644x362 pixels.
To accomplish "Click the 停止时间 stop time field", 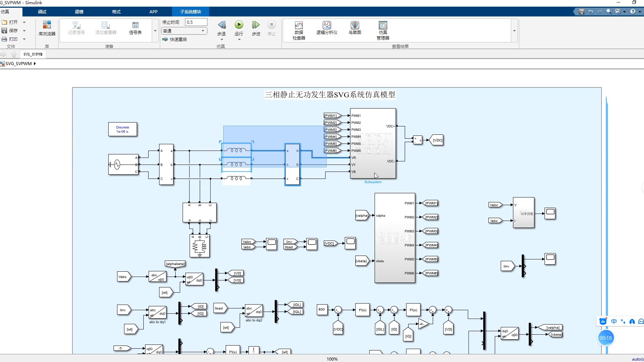I will pos(196,22).
